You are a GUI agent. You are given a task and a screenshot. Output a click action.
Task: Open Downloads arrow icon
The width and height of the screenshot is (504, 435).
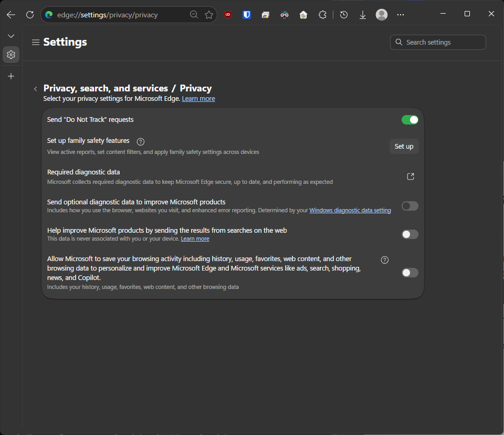coord(363,15)
